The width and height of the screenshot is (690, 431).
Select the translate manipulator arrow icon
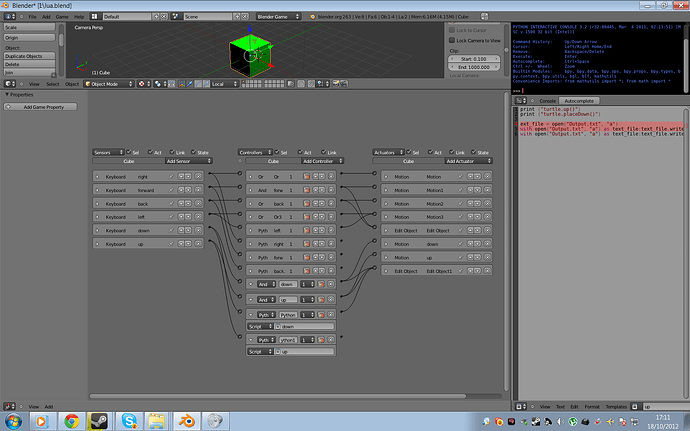(190, 84)
